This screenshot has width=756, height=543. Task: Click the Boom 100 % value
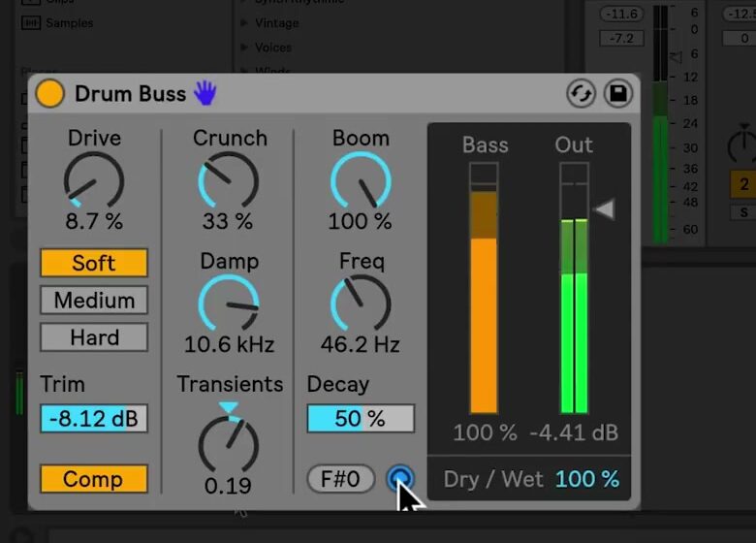361,221
